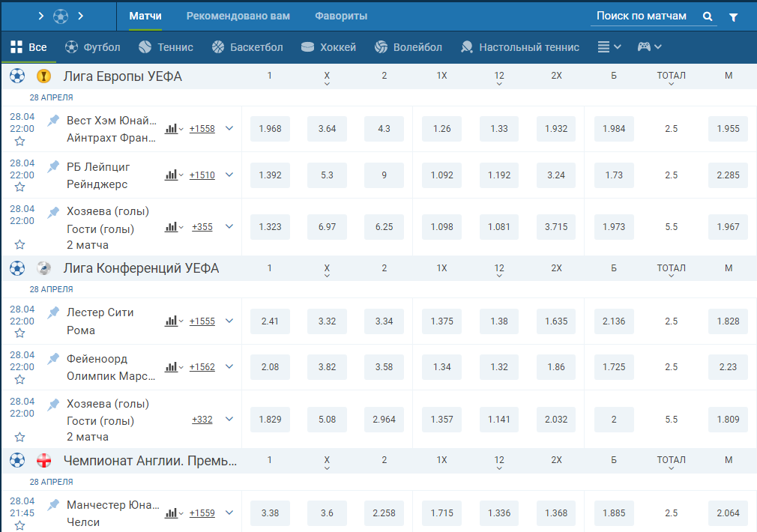Expand markets for Вест Хэм match
The width and height of the screenshot is (757, 532).
point(229,128)
